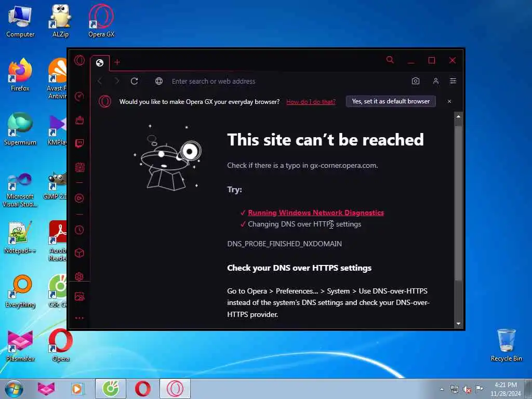Click the 'How do I do that?' link
The width and height of the screenshot is (532, 399).
point(311,102)
